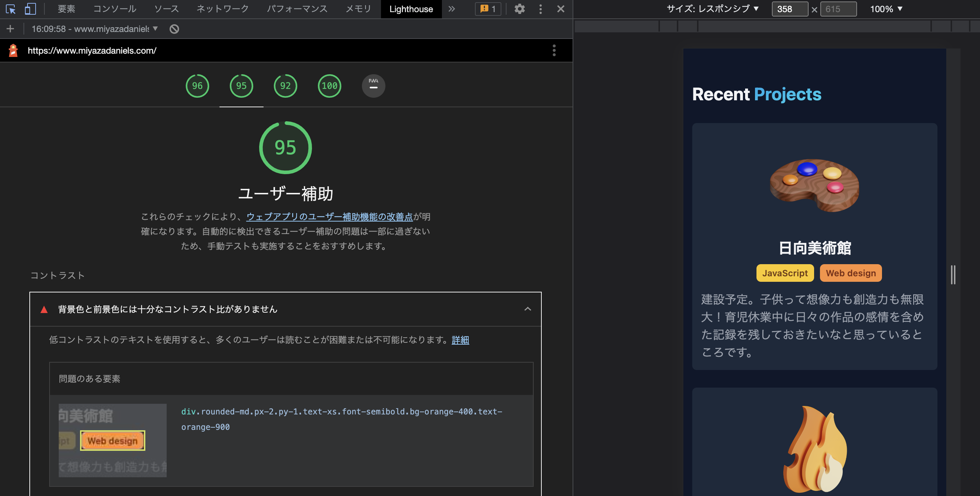This screenshot has height=496, width=980.
Task: Open the 100% zoom dropdown
Action: [x=886, y=9]
